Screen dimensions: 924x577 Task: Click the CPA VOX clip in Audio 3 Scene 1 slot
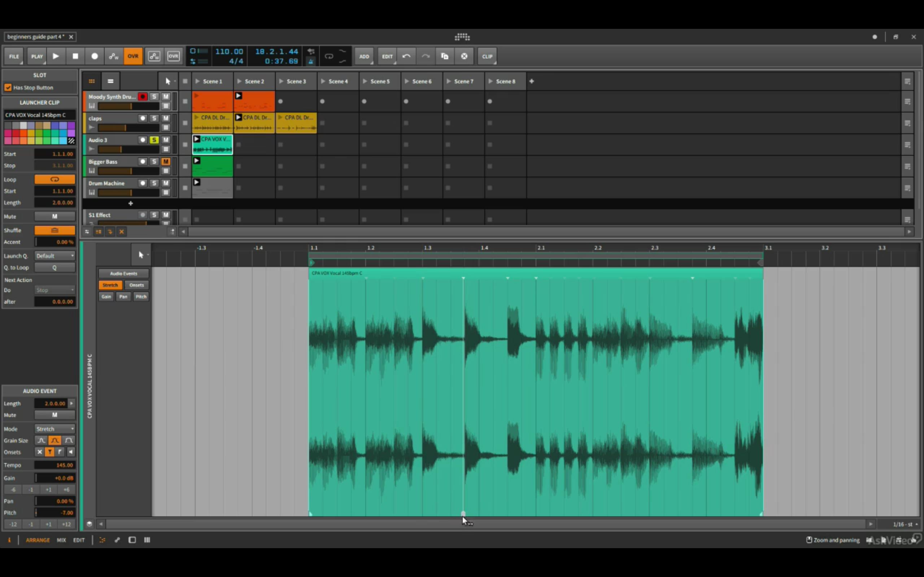212,144
